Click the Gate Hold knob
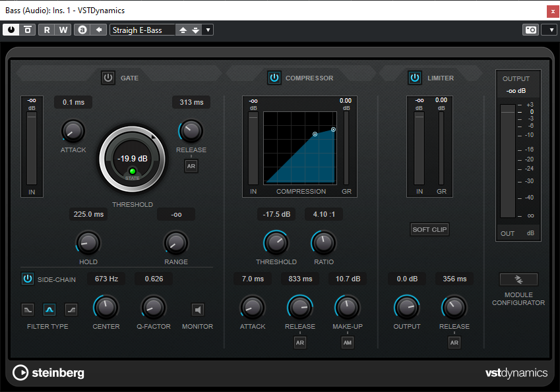Screen dimensions: 560x392 pos(88,243)
